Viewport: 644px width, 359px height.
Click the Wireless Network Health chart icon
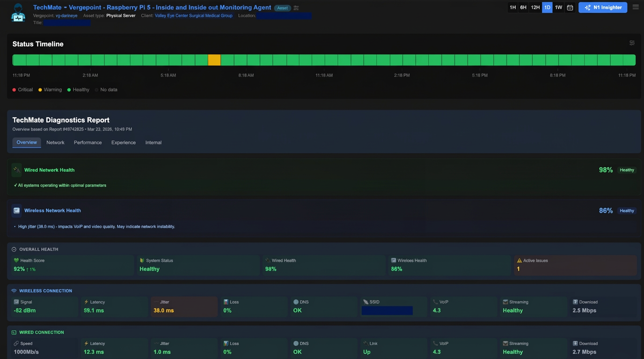[17, 211]
